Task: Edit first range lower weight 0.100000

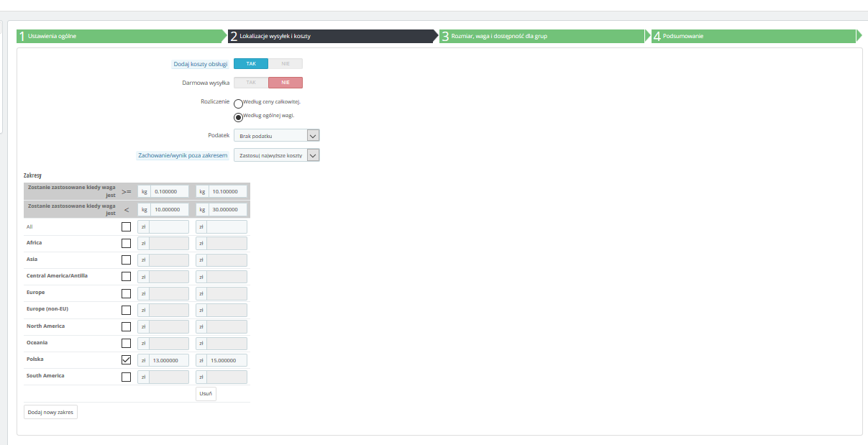Action: [x=170, y=191]
